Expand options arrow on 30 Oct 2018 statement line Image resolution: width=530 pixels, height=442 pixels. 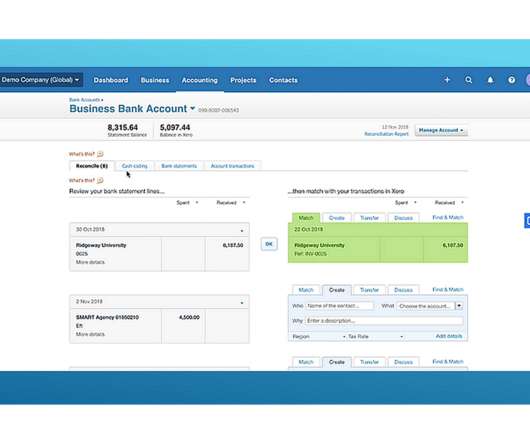(242, 230)
